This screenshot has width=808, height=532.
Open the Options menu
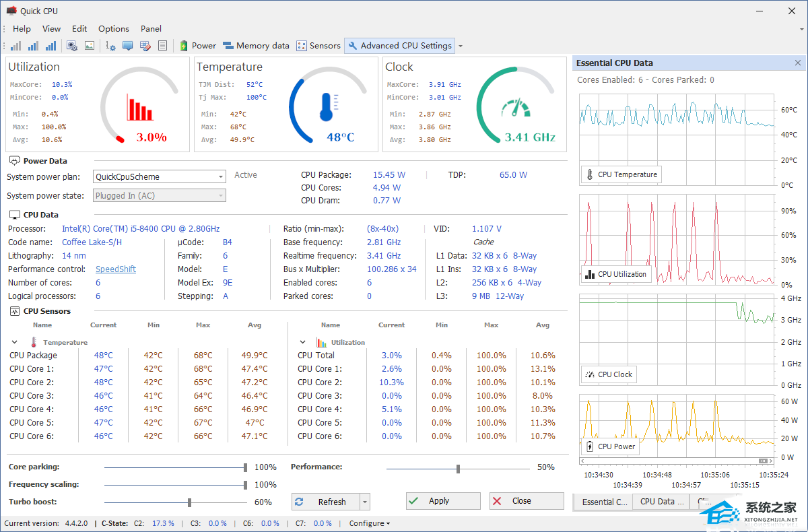click(x=114, y=28)
